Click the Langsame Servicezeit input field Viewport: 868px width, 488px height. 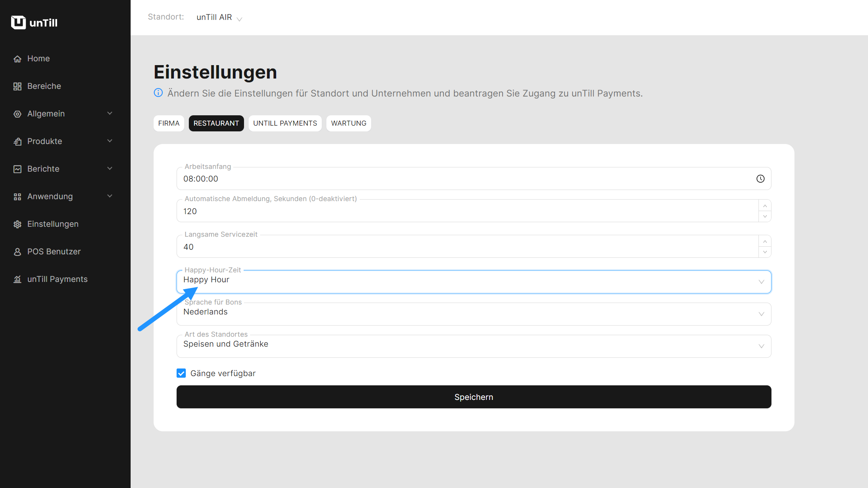point(467,247)
